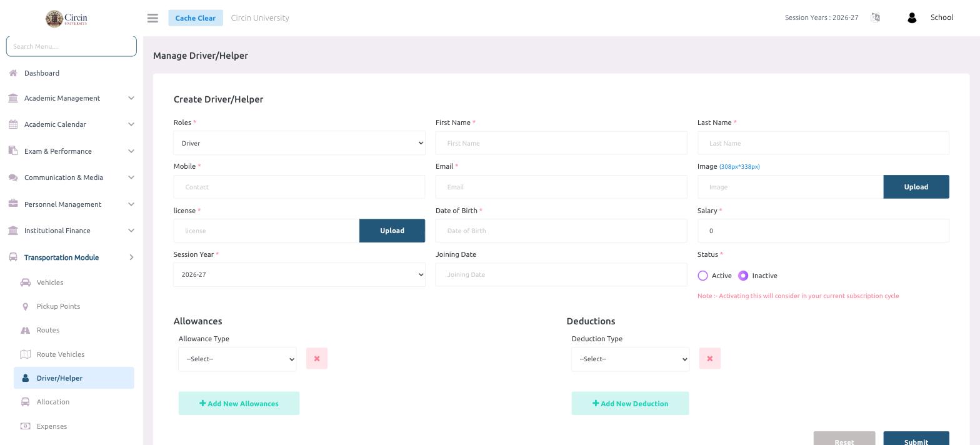Click the user profile avatar icon
This screenshot has width=980, height=445.
911,18
